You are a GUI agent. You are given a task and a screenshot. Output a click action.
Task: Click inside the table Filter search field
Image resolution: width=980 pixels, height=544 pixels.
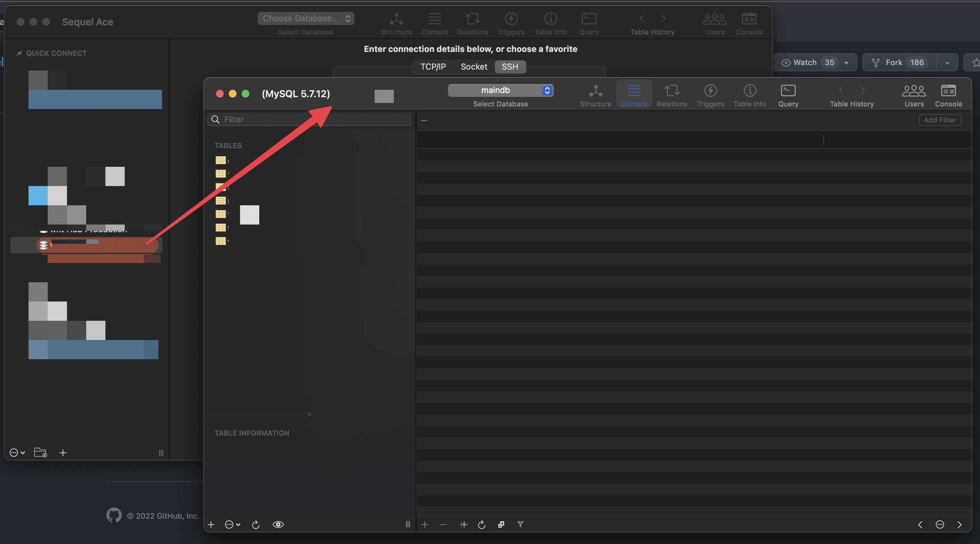click(x=308, y=119)
